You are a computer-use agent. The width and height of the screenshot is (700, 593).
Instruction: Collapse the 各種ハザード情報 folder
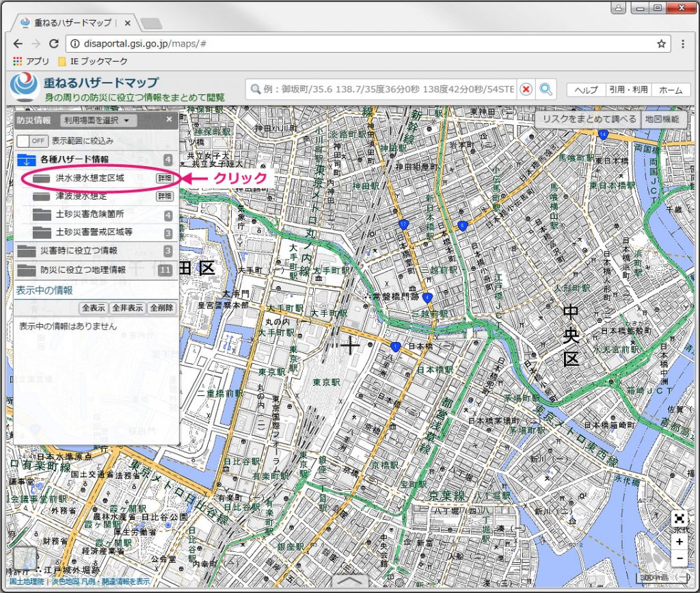coord(26,159)
